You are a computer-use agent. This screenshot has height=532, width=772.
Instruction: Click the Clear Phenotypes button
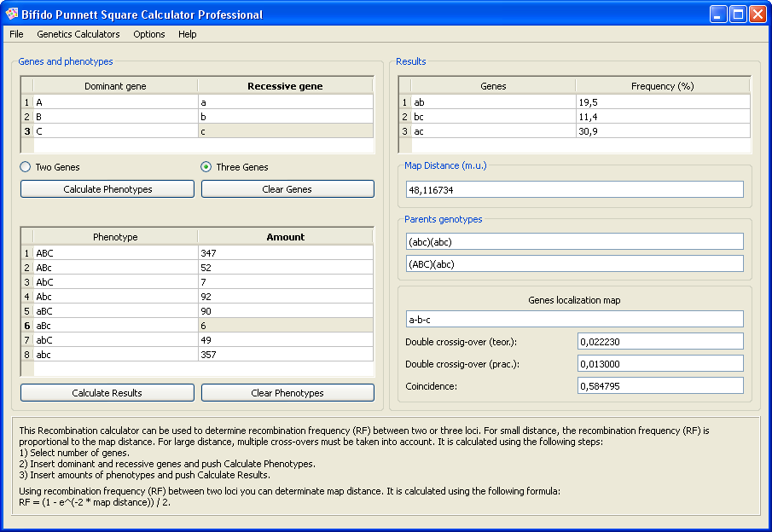(287, 393)
